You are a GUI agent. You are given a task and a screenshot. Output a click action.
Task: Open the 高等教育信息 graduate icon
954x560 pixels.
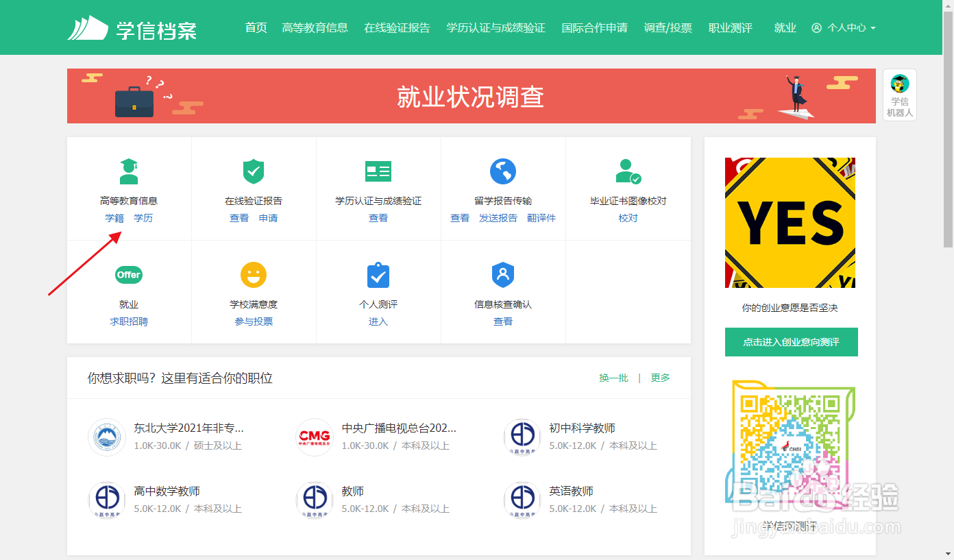[x=129, y=171]
